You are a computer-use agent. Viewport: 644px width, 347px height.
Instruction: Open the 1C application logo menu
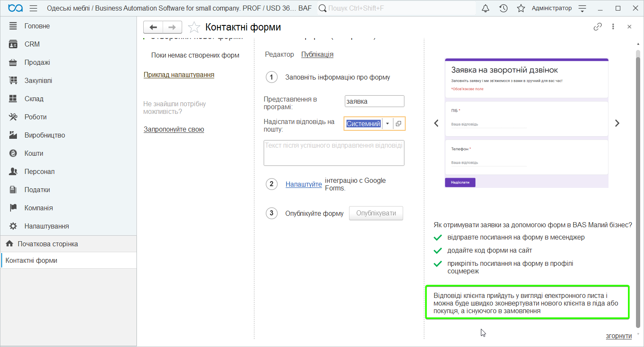coord(15,8)
